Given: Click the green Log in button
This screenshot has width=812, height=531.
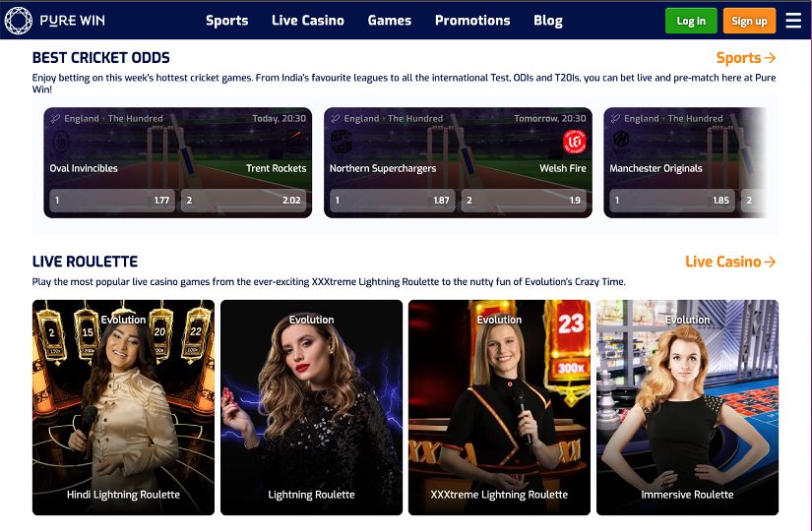Looking at the screenshot, I should pyautogui.click(x=691, y=21).
